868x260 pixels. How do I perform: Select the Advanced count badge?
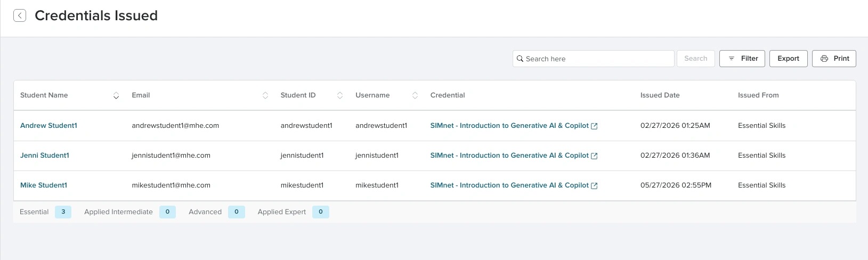(x=237, y=212)
